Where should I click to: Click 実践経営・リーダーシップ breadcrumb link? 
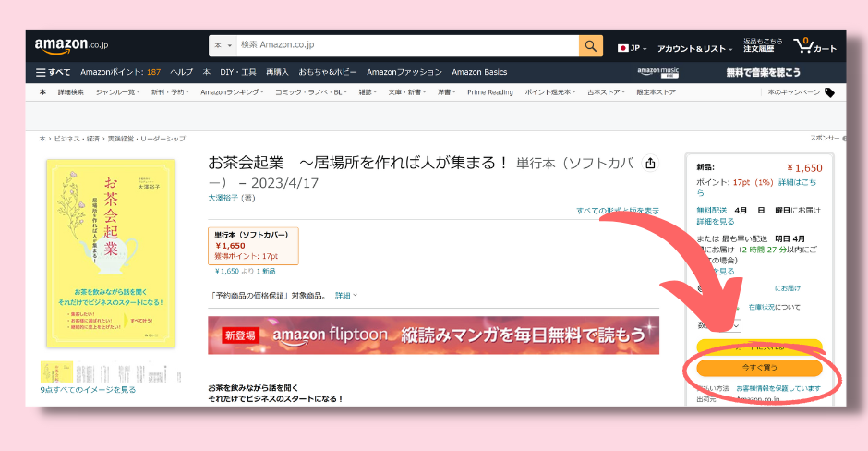(147, 139)
